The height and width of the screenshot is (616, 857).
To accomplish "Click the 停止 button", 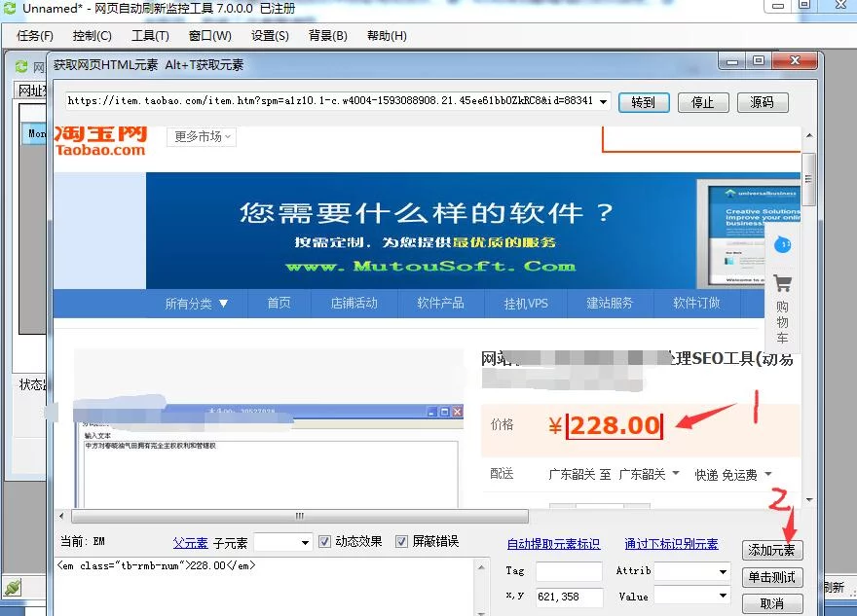I will tap(703, 102).
